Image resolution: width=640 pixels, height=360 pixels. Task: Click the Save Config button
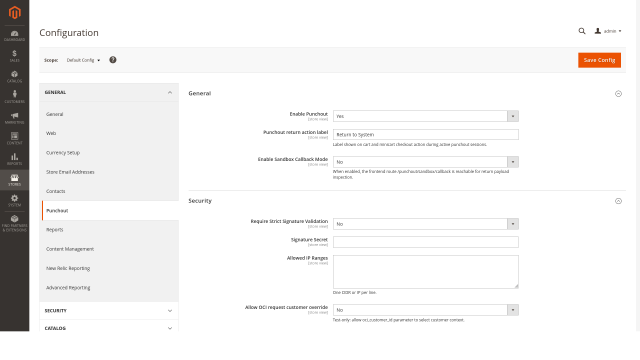[599, 60]
